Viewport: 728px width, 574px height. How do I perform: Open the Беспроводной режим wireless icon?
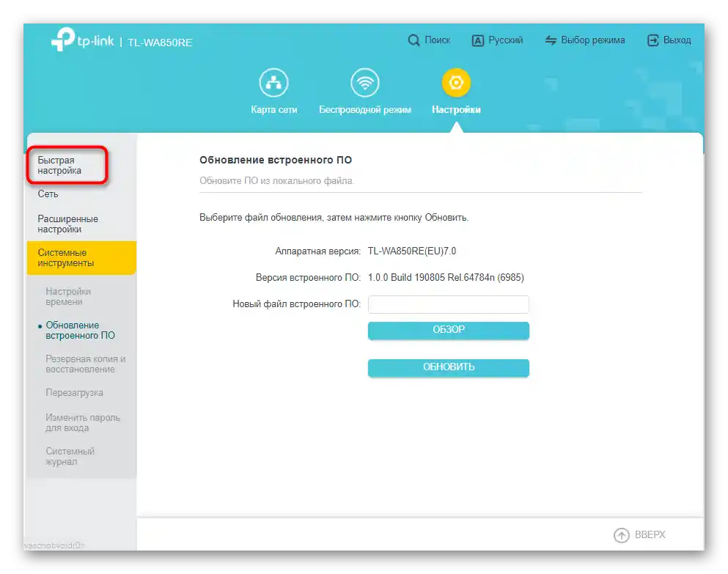[365, 83]
